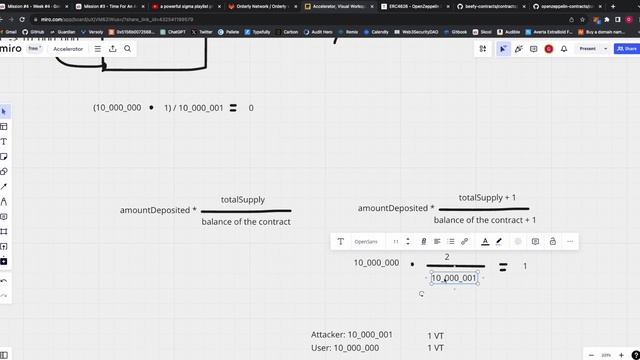
Task: Open a new browser tab
Action: tap(613, 7)
